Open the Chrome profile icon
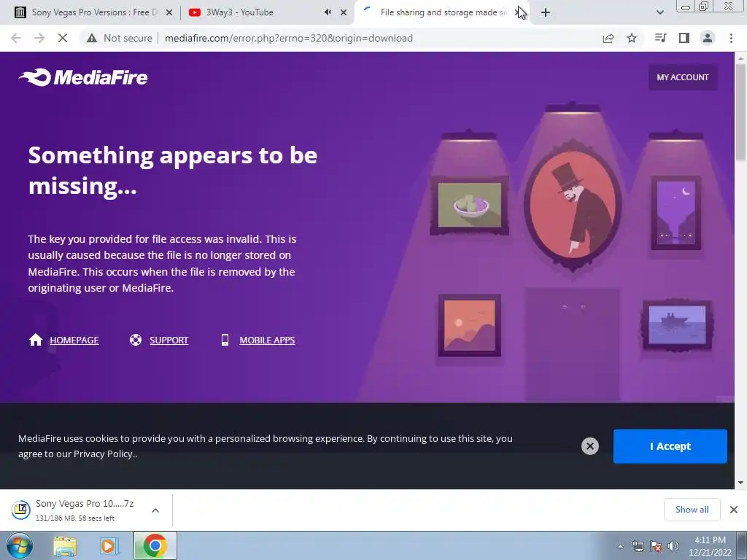This screenshot has width=747, height=560. [708, 38]
